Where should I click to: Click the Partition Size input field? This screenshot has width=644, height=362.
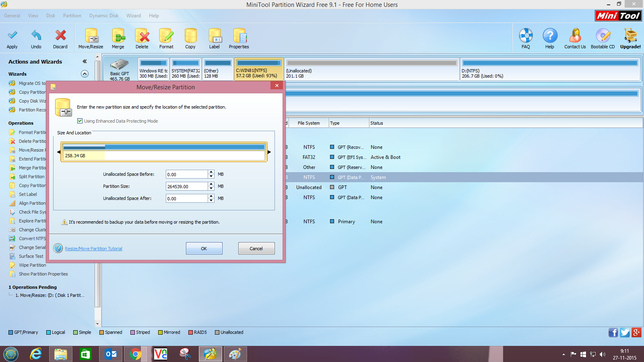[187, 186]
